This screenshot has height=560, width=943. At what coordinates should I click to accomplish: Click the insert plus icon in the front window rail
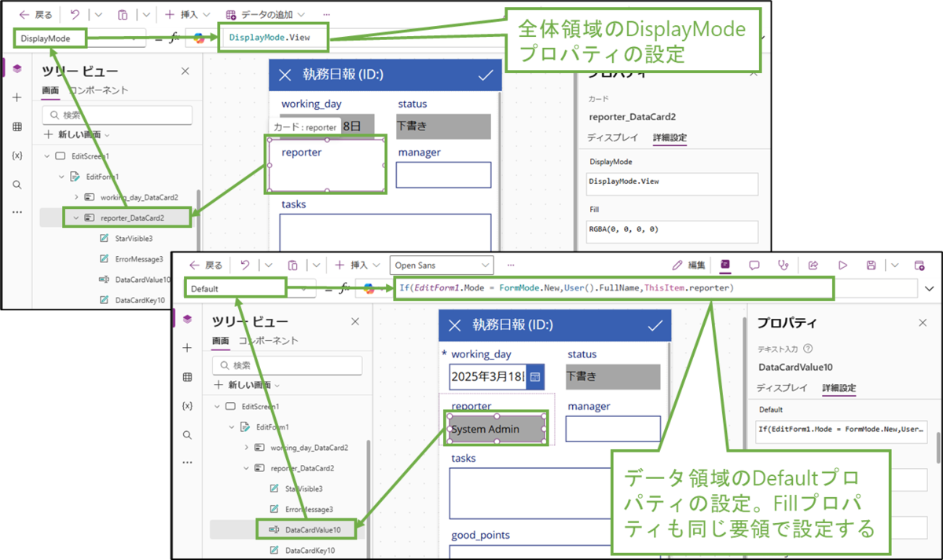(x=187, y=348)
